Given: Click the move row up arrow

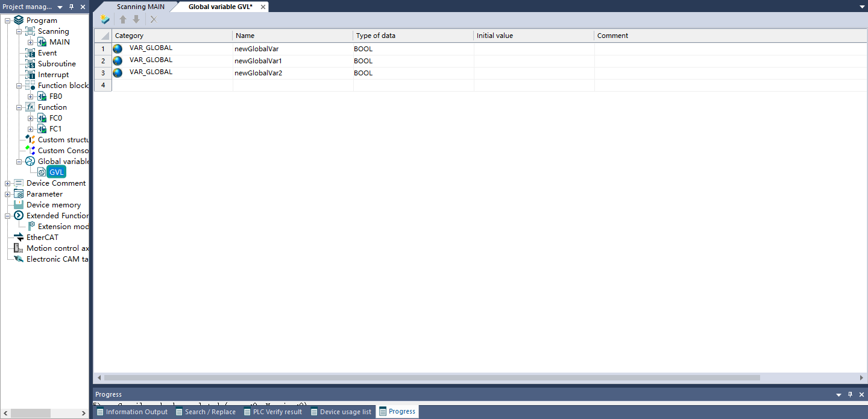Looking at the screenshot, I should (x=123, y=19).
